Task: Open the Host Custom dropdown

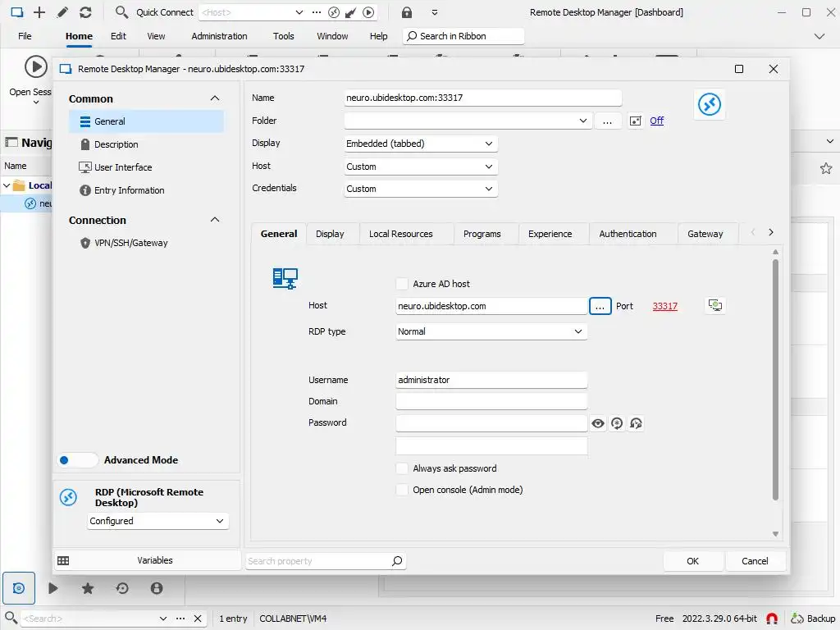Action: coord(421,167)
